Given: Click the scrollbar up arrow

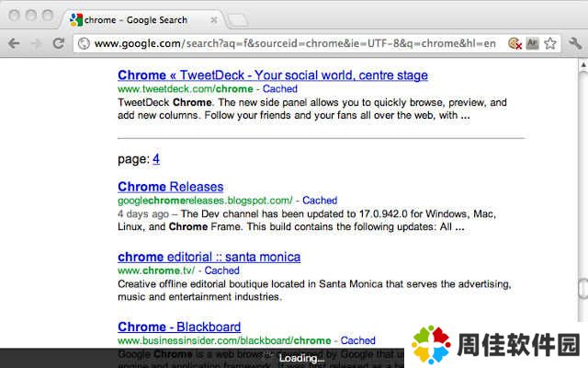Looking at the screenshot, I should tap(583, 64).
